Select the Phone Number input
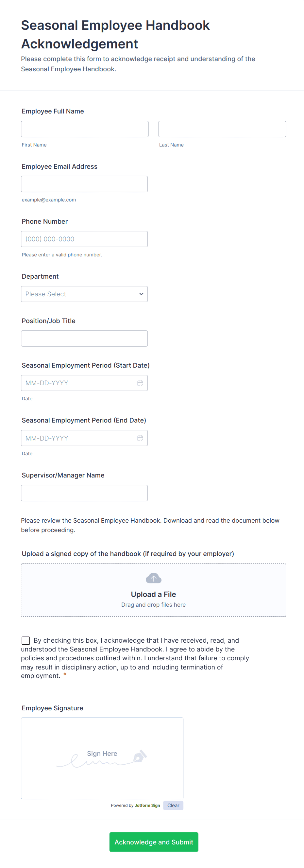The width and height of the screenshot is (304, 868). (x=84, y=239)
